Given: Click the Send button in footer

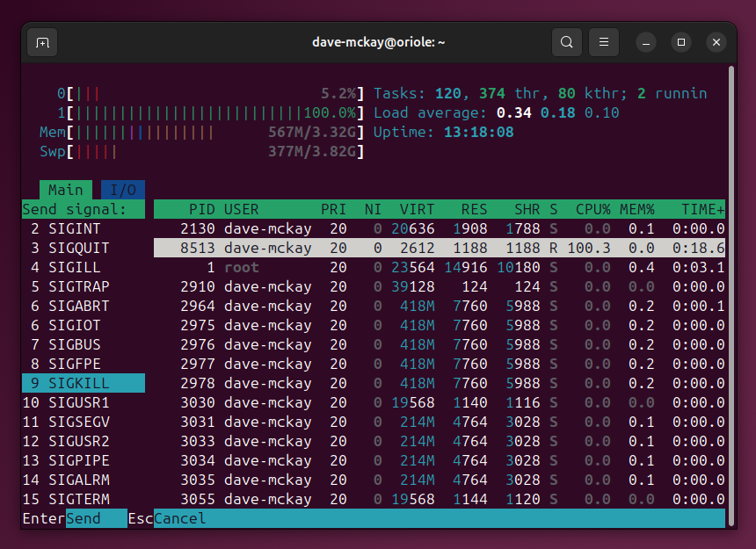Looking at the screenshot, I should click(96, 518).
